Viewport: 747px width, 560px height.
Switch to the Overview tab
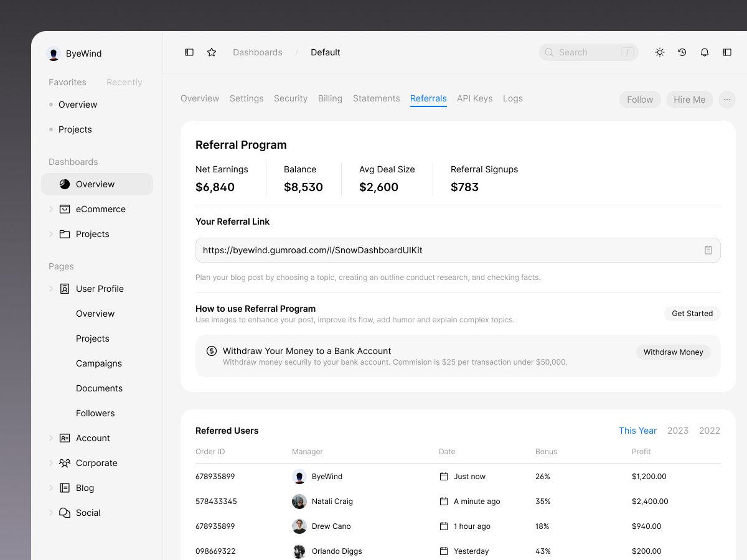200,98
